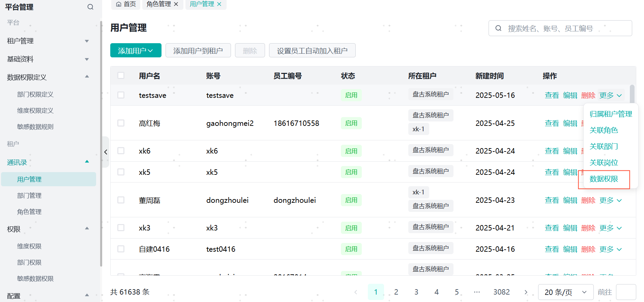
Task: Click the xk-1 tenant tag in 高红梅's row
Action: coord(418,129)
